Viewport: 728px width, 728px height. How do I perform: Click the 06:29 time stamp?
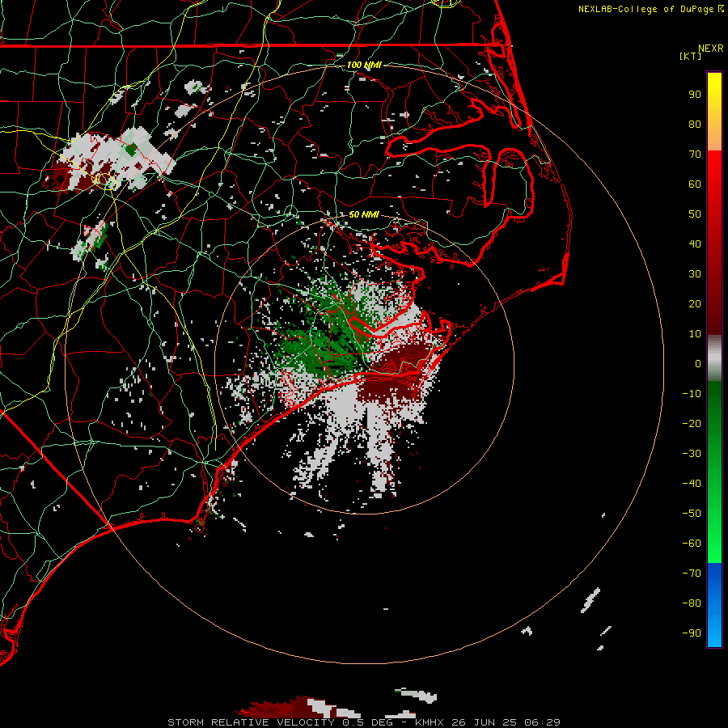tap(542, 722)
